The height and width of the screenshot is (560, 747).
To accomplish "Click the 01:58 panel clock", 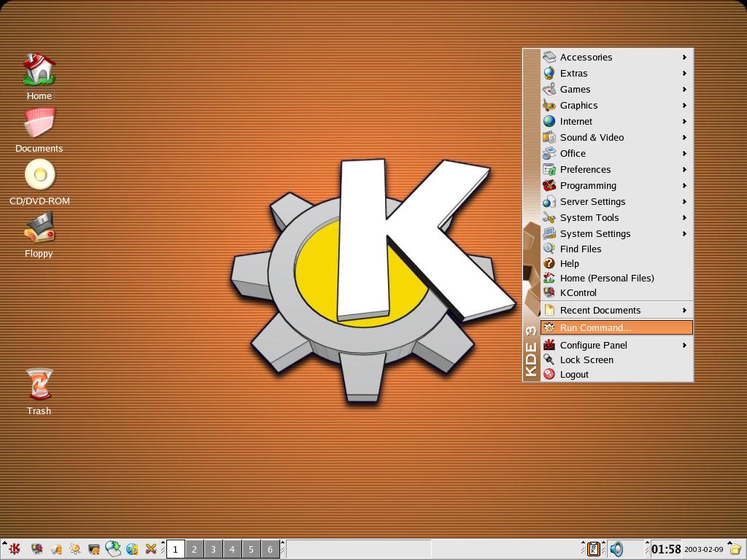I will point(666,549).
